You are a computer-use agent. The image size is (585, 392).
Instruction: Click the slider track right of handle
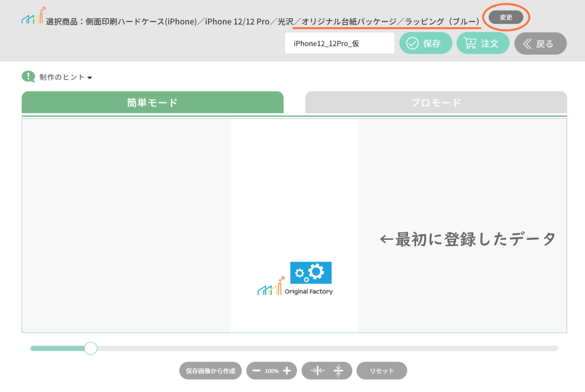[328, 348]
